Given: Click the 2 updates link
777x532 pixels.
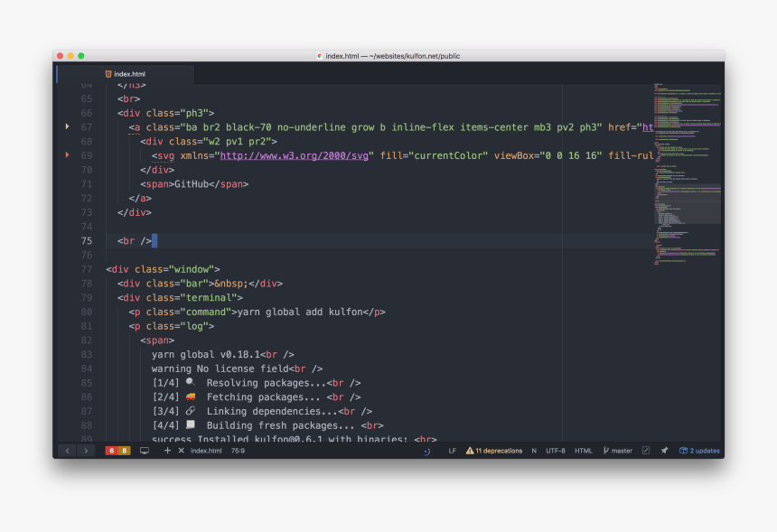Looking at the screenshot, I should pyautogui.click(x=703, y=451).
